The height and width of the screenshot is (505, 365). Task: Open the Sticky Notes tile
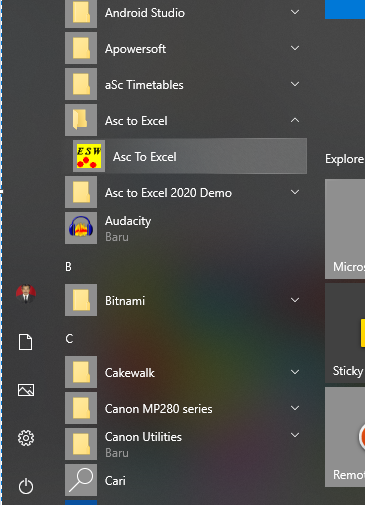click(345, 333)
